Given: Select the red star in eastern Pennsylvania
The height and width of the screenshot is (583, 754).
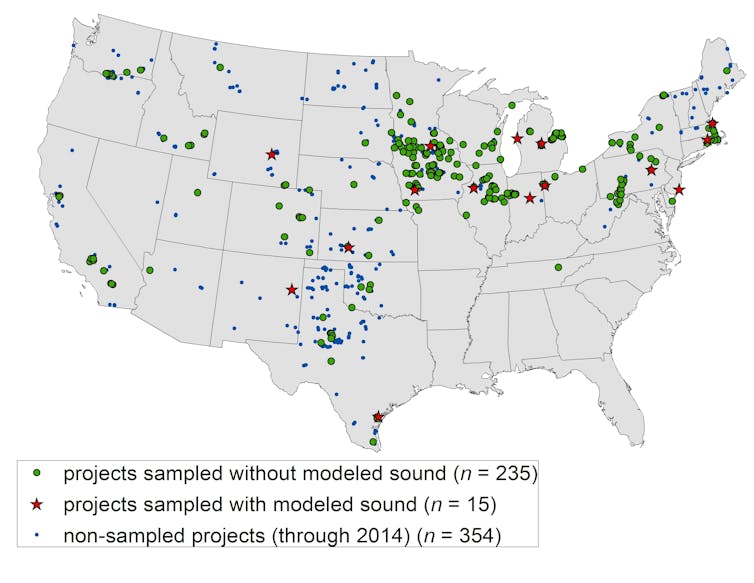Looking at the screenshot, I should point(651,170).
